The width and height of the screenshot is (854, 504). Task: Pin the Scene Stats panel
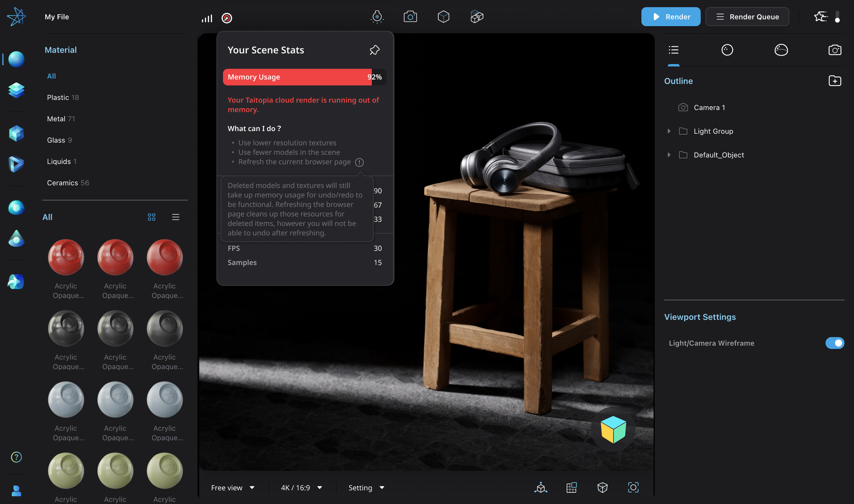pos(374,50)
